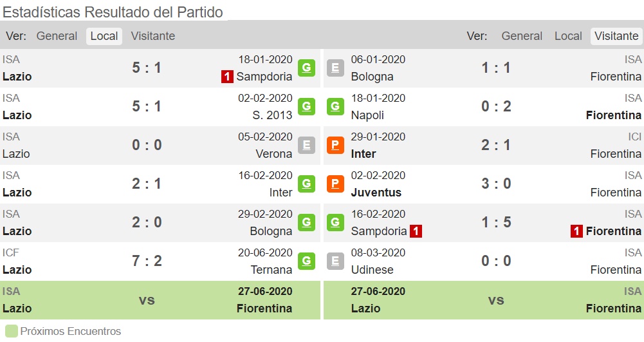Open the 1 : 5 Sampdoria-Fiorentina score
The image size is (644, 342).
[496, 222]
